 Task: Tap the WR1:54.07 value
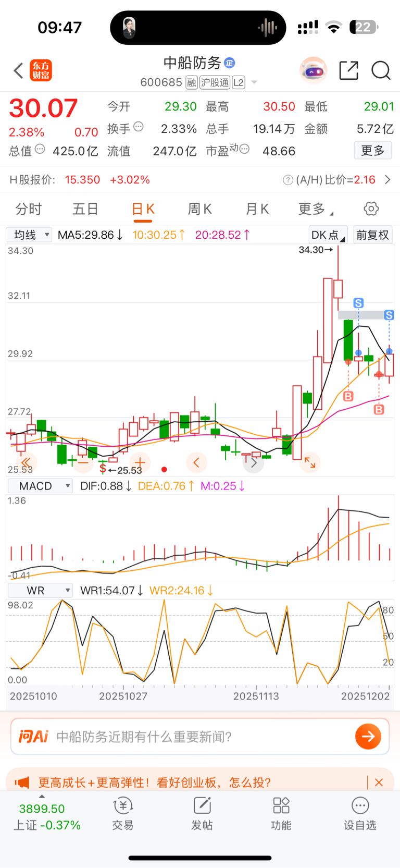click(x=111, y=591)
